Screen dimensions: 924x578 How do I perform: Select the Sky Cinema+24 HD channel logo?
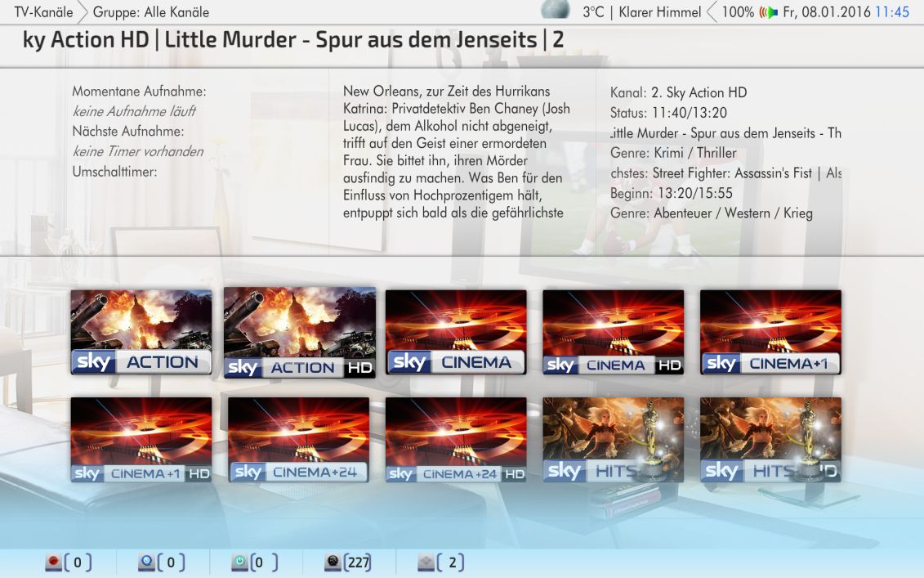(456, 439)
